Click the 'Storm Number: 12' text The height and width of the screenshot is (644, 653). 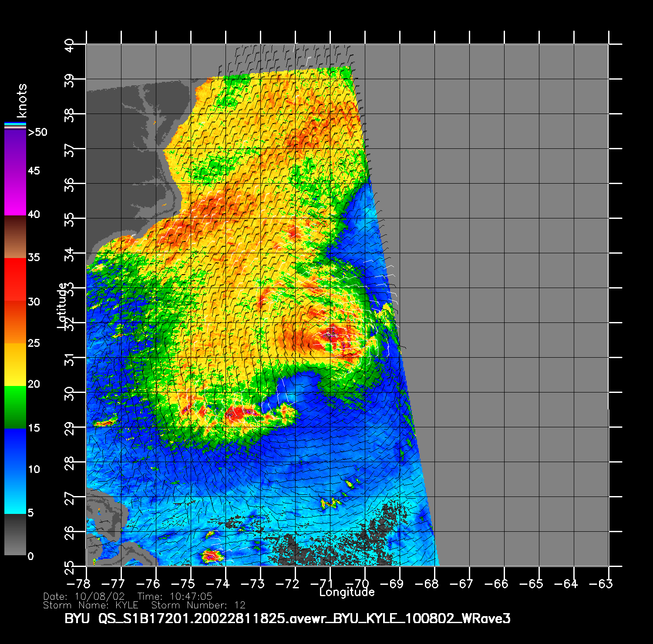pos(199,605)
